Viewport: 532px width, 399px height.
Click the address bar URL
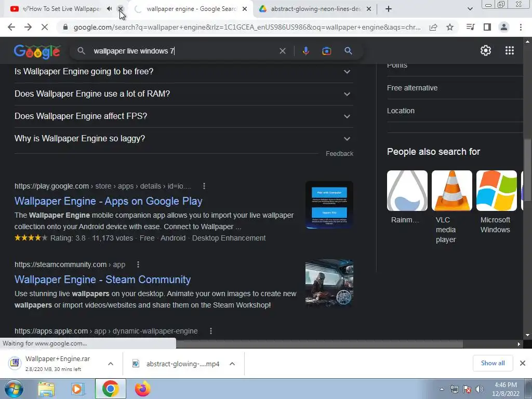pyautogui.click(x=247, y=27)
